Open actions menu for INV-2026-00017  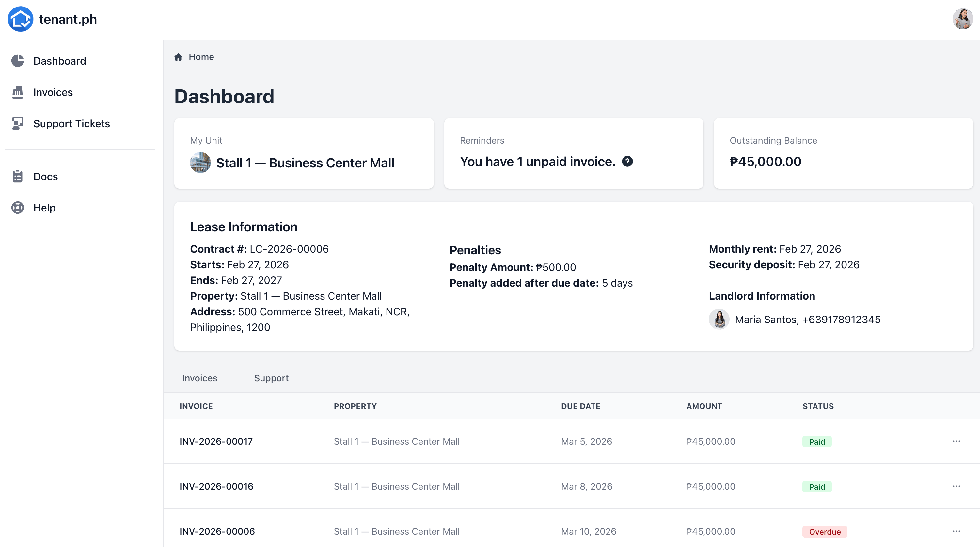point(956,441)
